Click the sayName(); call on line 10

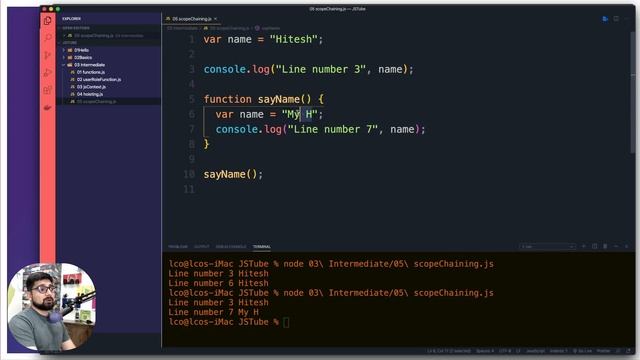[233, 174]
